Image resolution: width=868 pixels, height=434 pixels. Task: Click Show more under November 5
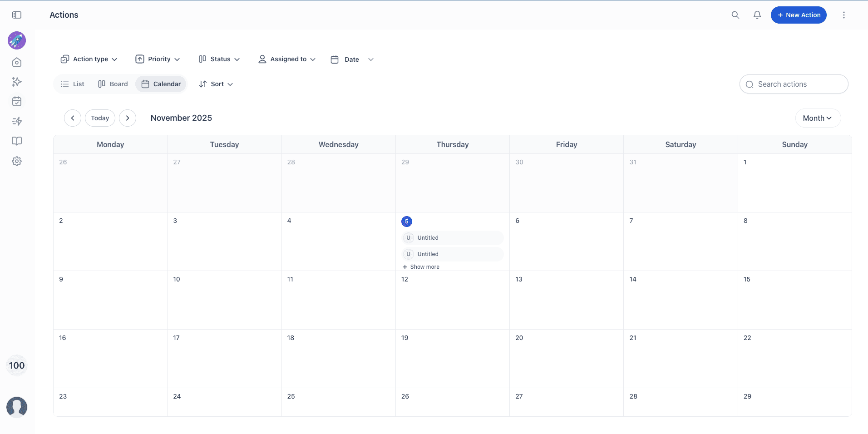click(421, 266)
